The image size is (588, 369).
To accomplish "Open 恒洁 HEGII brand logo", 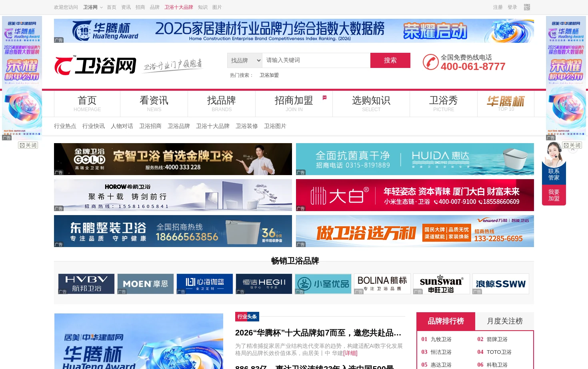I will (x=264, y=284).
